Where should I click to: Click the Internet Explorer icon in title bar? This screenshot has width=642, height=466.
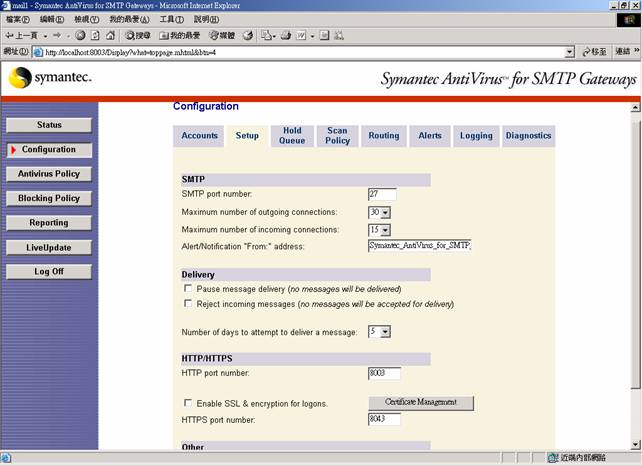(x=6, y=5)
